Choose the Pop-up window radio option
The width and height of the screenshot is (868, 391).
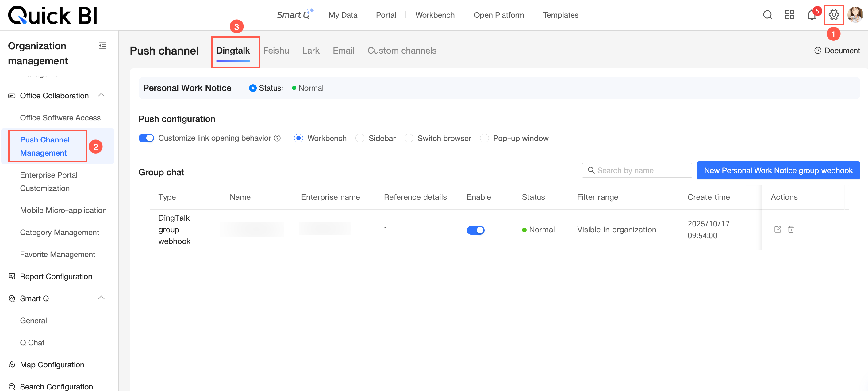point(484,139)
